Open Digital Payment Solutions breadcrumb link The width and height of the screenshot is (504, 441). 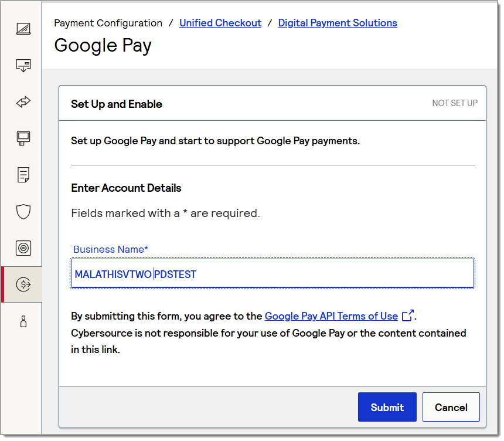(338, 23)
